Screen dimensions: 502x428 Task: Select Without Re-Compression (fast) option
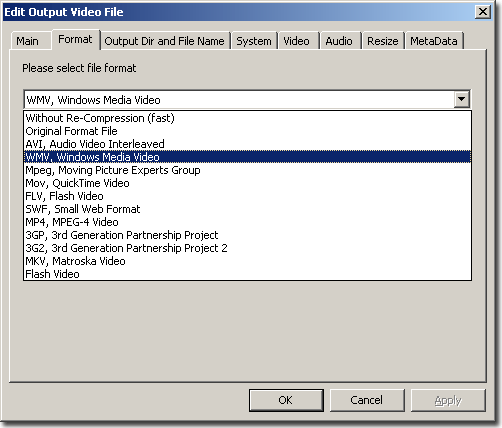click(x=248, y=118)
